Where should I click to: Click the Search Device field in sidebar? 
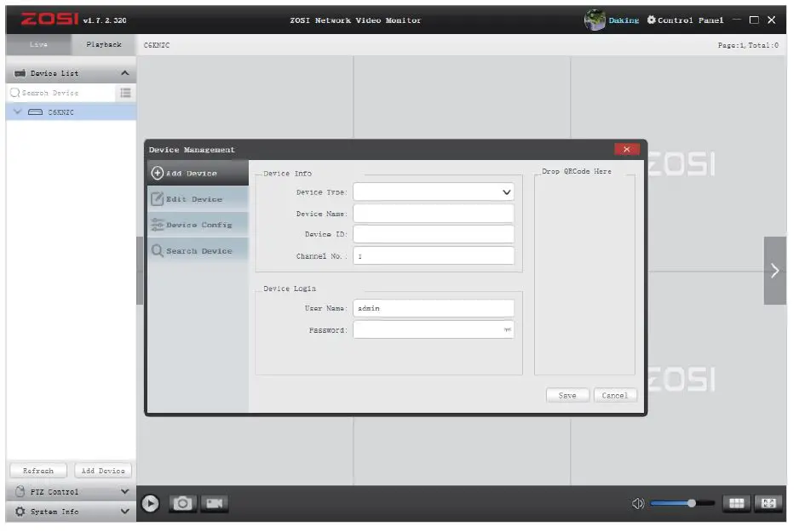click(61, 93)
